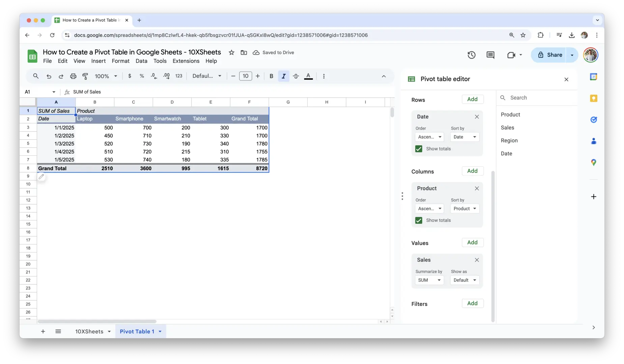This screenshot has width=624, height=364.
Task: Switch to the 10XSheets sheet tab
Action: click(x=89, y=331)
